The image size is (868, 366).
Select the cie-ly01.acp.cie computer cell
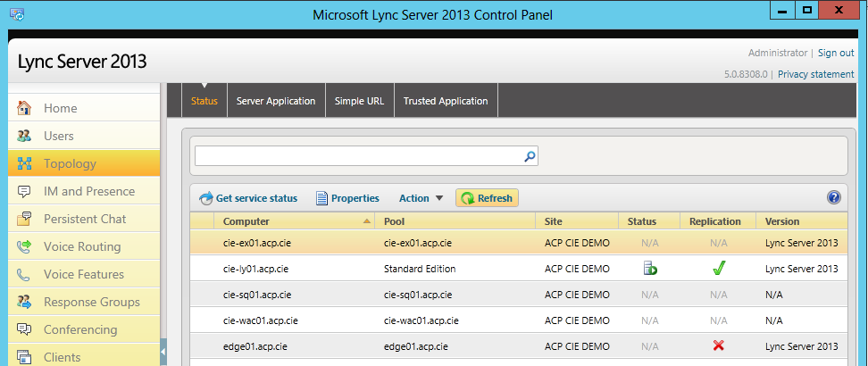[255, 269]
